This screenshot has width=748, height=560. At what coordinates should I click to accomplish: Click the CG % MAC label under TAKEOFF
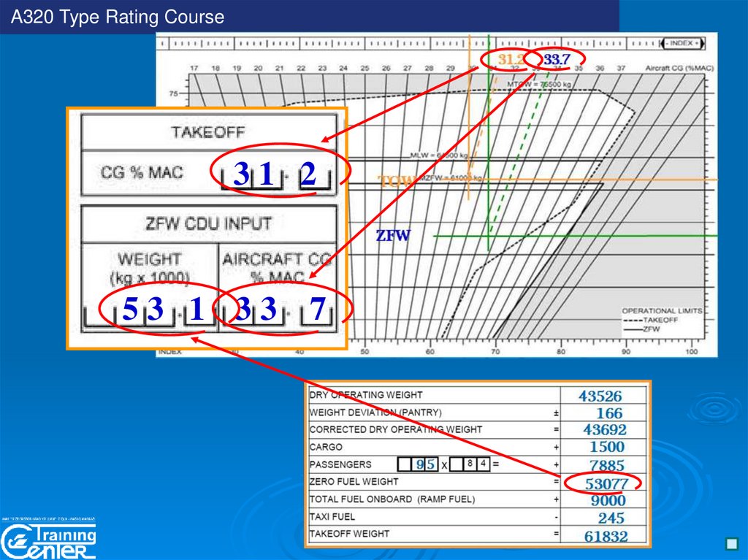tap(142, 172)
